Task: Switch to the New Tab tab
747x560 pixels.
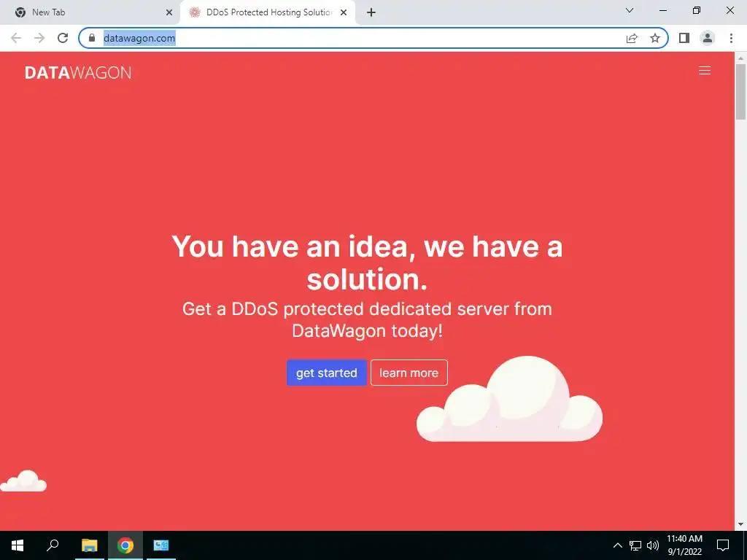Action: pyautogui.click(x=90, y=12)
